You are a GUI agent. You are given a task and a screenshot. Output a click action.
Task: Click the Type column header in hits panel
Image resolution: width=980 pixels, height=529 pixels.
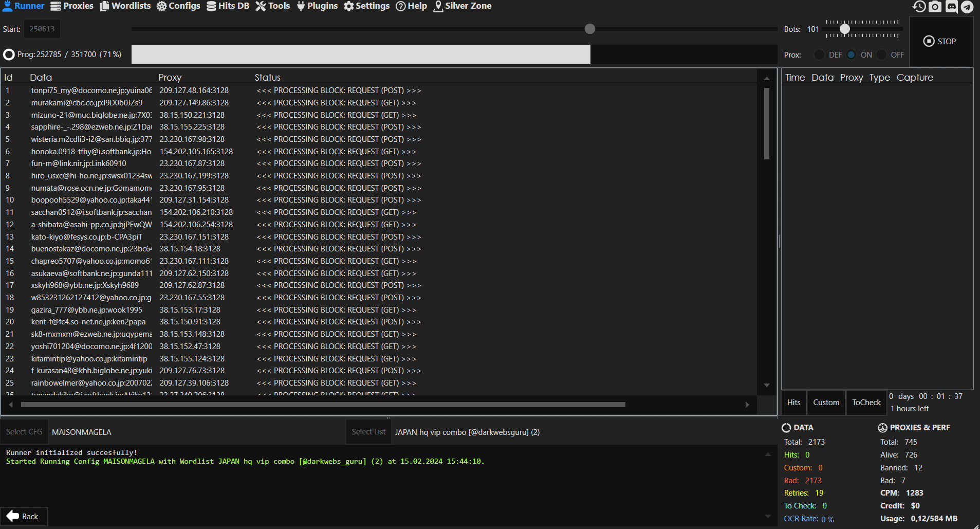point(880,78)
